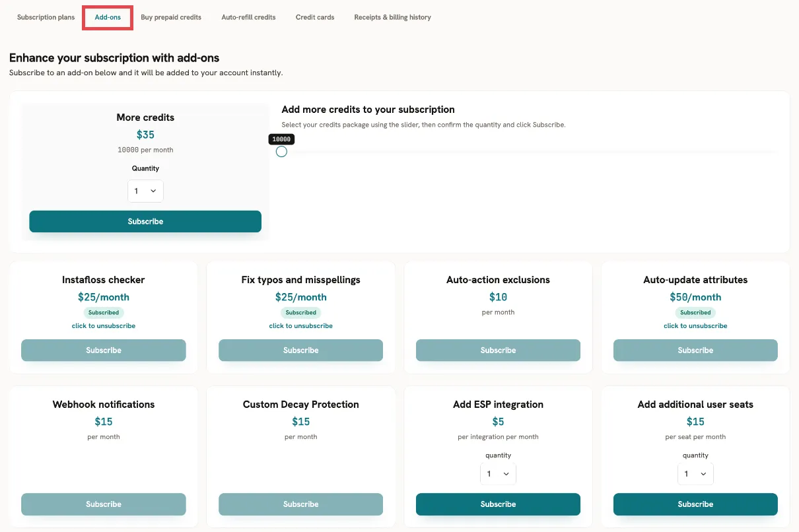This screenshot has height=532, width=799.
Task: Open the More credits quantity dropdown
Action: (145, 191)
